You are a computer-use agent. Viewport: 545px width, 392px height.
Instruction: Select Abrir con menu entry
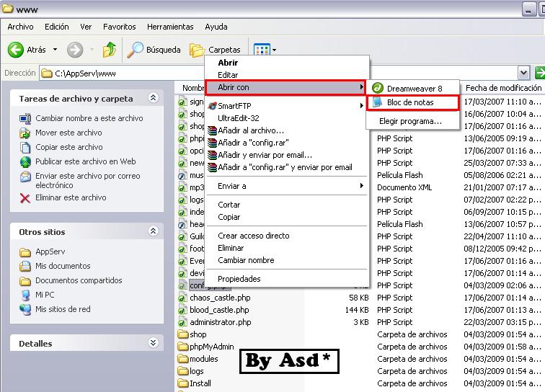(x=285, y=88)
